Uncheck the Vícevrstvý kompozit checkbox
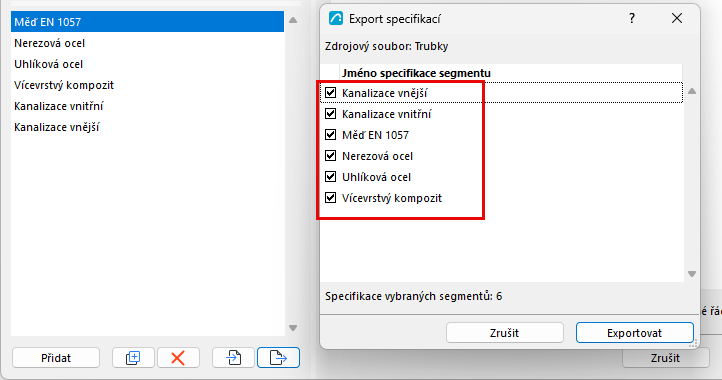 331,198
